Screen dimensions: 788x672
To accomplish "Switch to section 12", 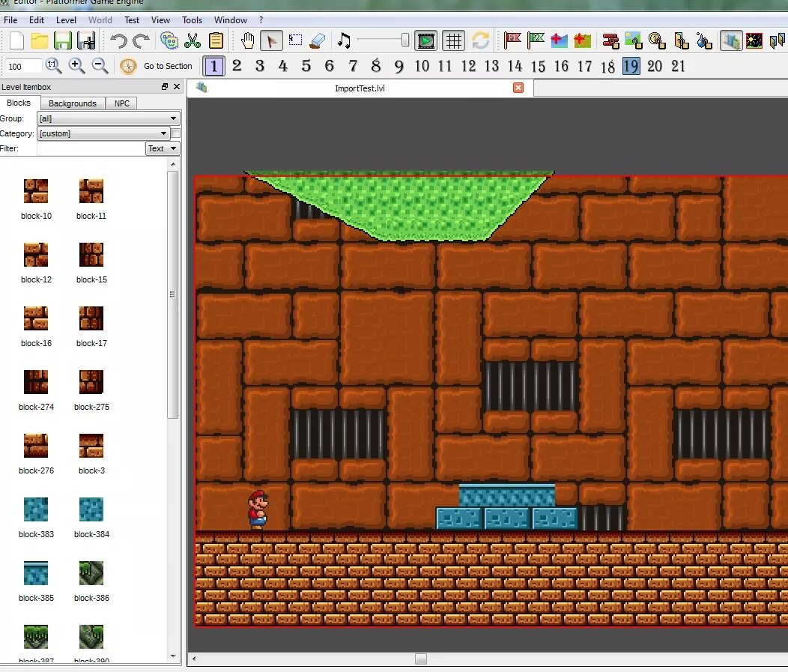I will pyautogui.click(x=468, y=66).
